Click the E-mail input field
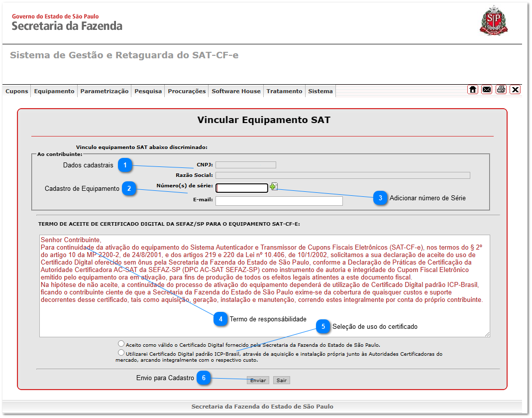This screenshot has width=532, height=418. click(x=279, y=201)
